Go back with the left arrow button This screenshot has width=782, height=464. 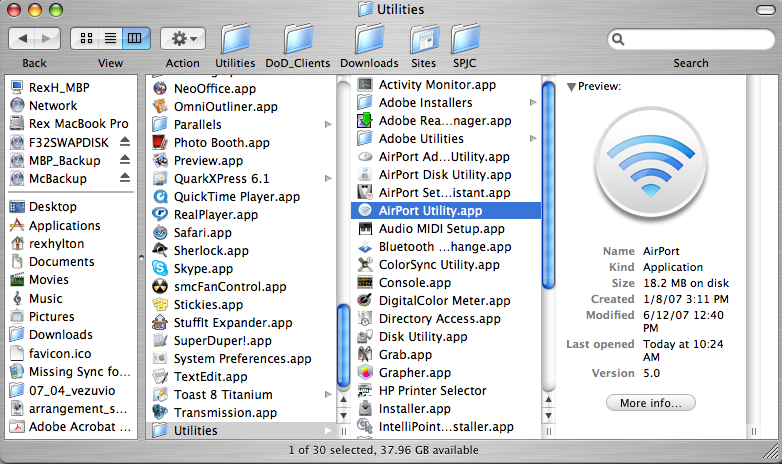coord(22,38)
